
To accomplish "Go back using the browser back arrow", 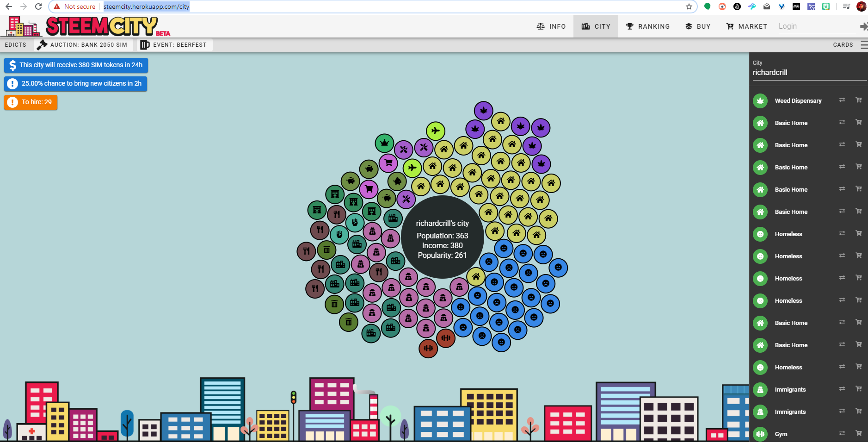I will [x=9, y=6].
